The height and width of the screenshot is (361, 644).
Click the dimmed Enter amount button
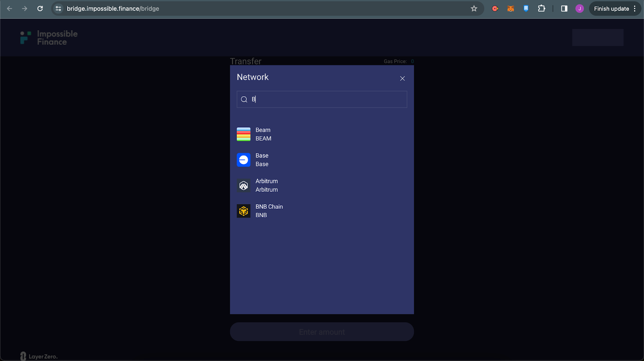(322, 332)
